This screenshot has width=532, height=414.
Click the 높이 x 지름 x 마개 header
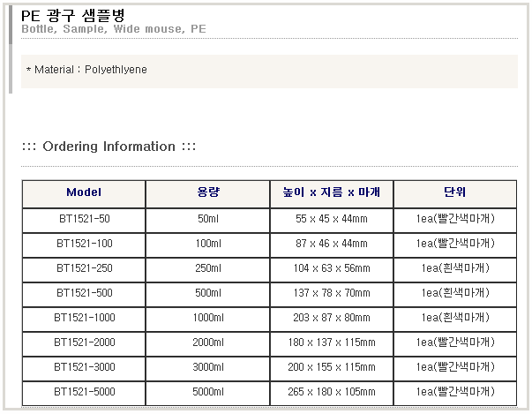(331, 192)
